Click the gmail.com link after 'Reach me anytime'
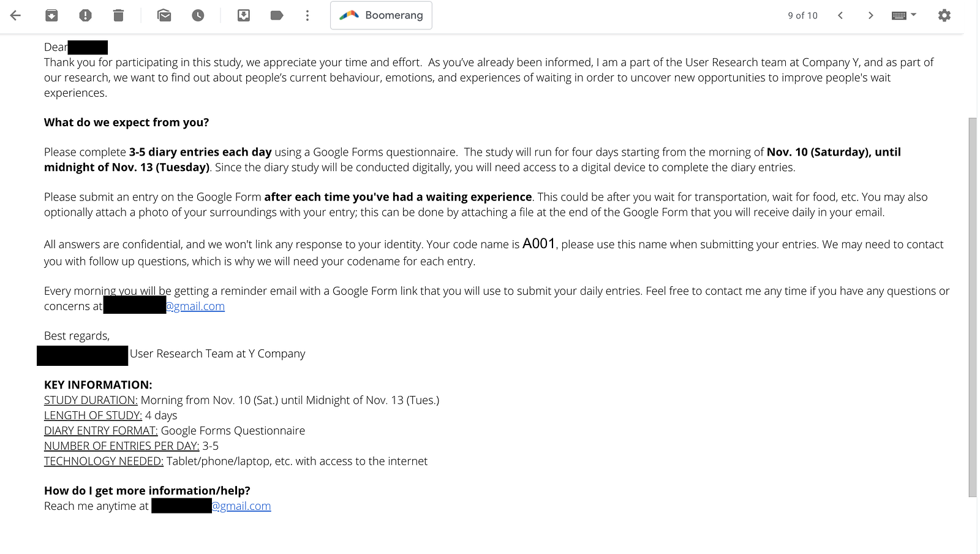 [241, 506]
